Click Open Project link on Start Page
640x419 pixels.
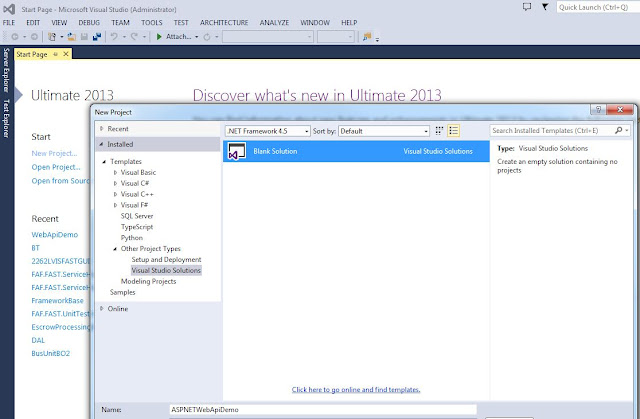coord(56,167)
